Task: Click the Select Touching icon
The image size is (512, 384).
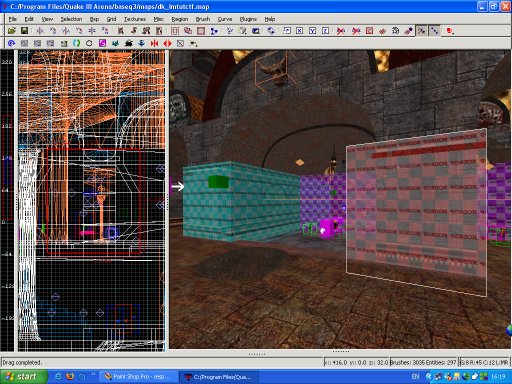Action: [134, 31]
